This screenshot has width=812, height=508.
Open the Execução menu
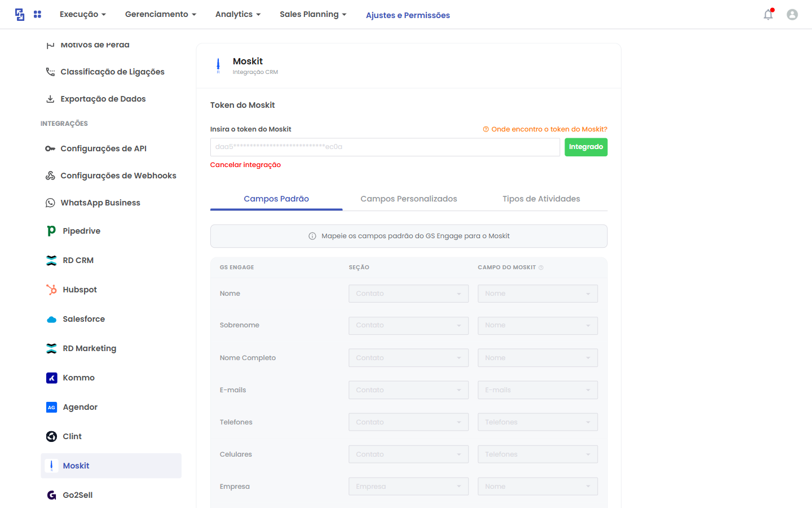(x=83, y=14)
